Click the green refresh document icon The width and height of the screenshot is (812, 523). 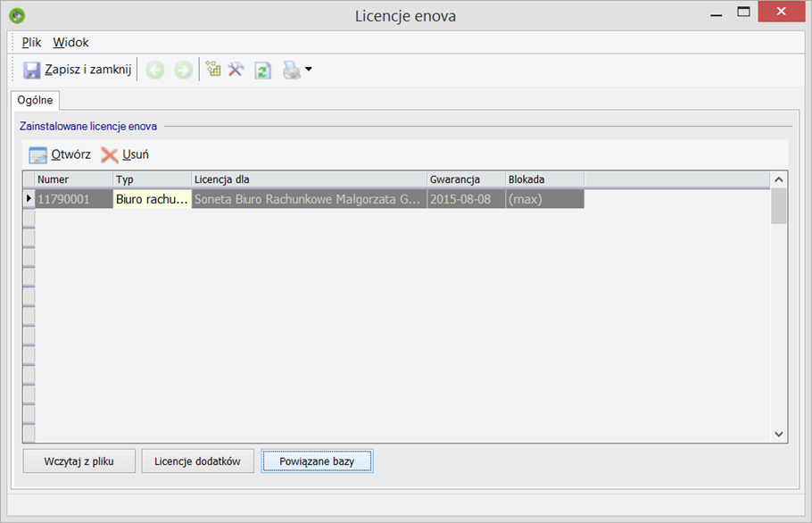263,70
